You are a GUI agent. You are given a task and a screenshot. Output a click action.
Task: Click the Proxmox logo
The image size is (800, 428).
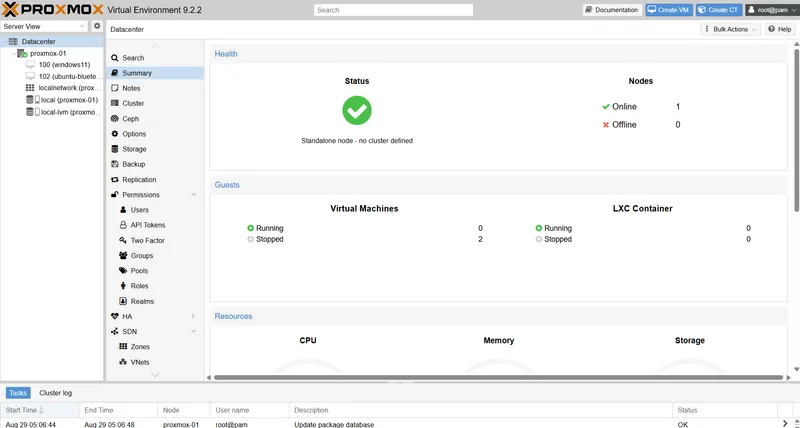click(x=53, y=10)
